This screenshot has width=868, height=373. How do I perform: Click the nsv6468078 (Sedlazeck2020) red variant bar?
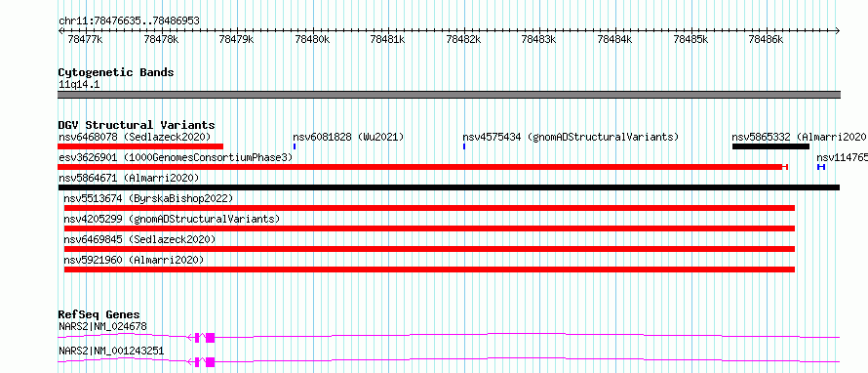[x=140, y=146]
